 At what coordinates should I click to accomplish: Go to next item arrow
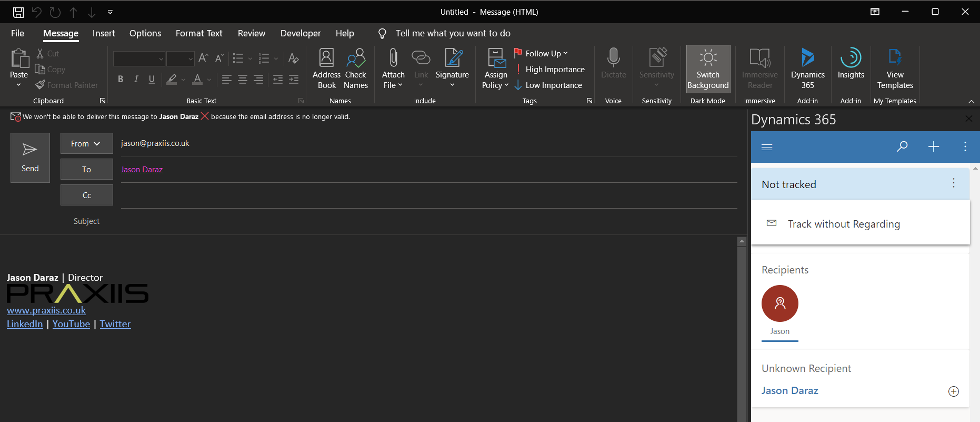[x=92, y=12]
